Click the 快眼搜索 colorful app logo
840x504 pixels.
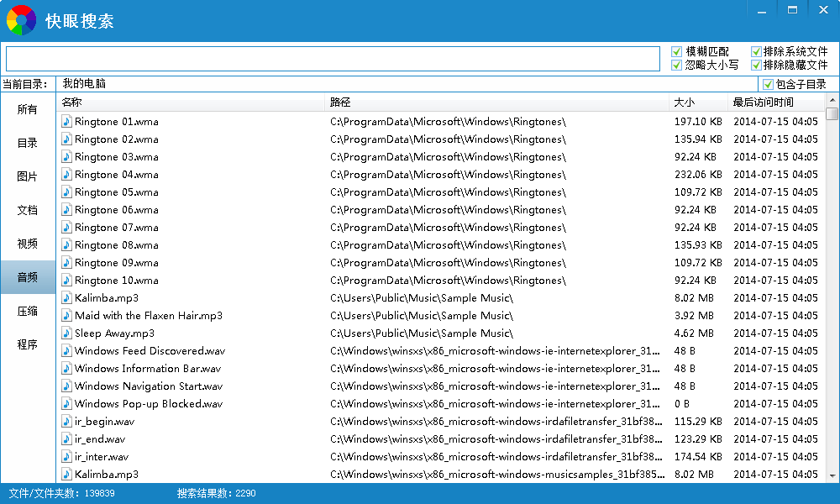click(21, 20)
